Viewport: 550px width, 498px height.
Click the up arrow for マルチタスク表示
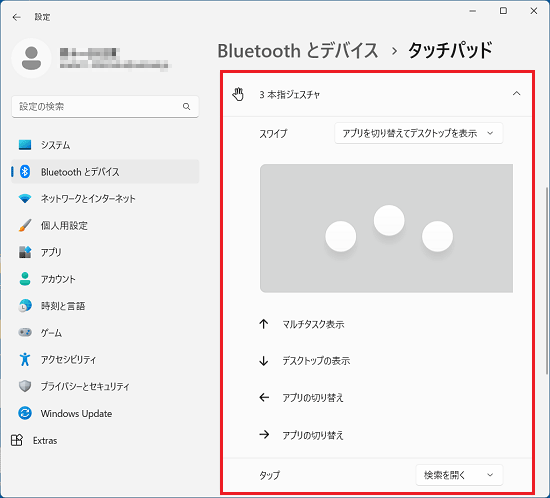pyautogui.click(x=263, y=324)
